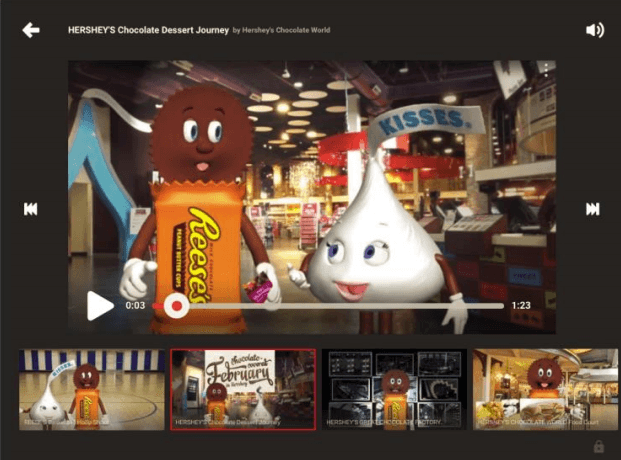The image size is (621, 460).
Task: Click the video title 'HERSHEY'S Chocolate Dessert Journey'
Action: pos(149,30)
